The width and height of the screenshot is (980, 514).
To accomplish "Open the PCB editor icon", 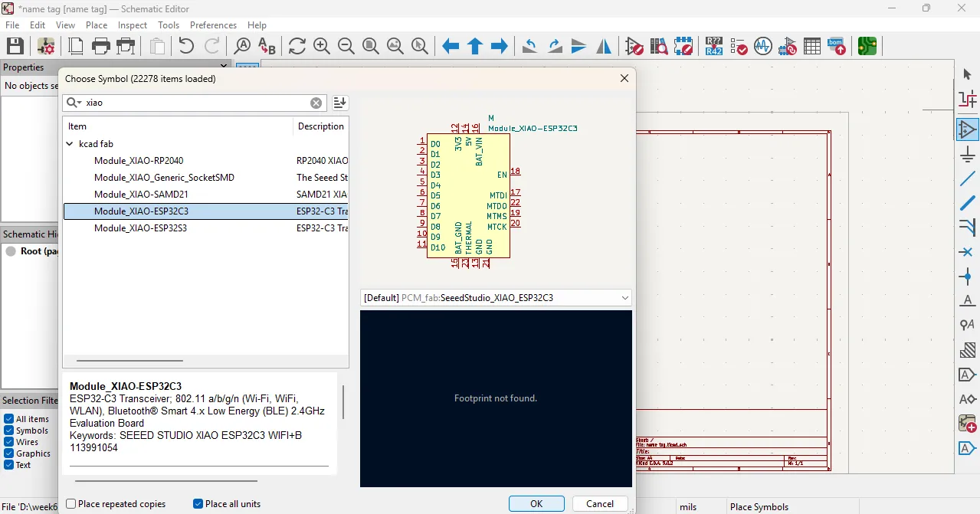I will [x=867, y=46].
